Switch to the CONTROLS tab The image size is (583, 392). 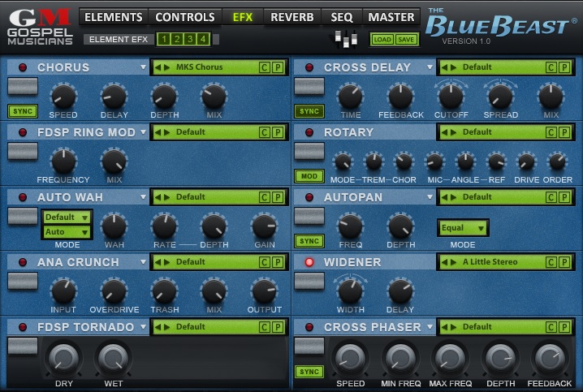[185, 17]
